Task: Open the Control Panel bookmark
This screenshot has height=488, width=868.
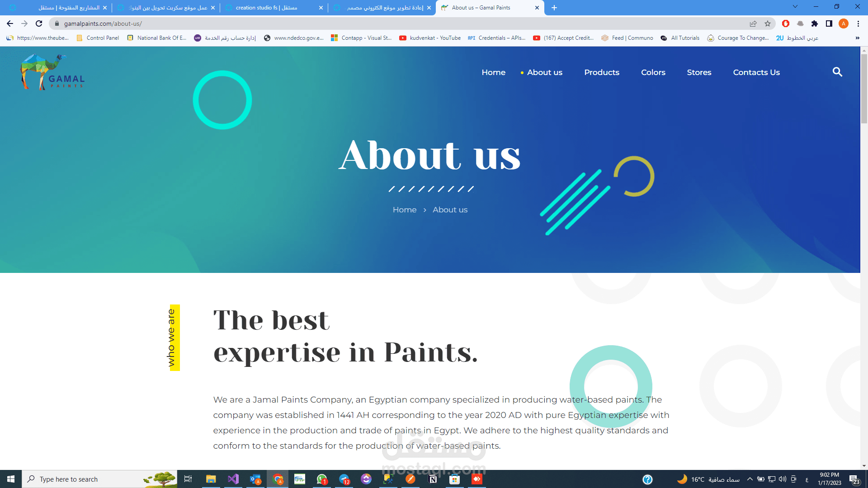Action: coord(98,38)
